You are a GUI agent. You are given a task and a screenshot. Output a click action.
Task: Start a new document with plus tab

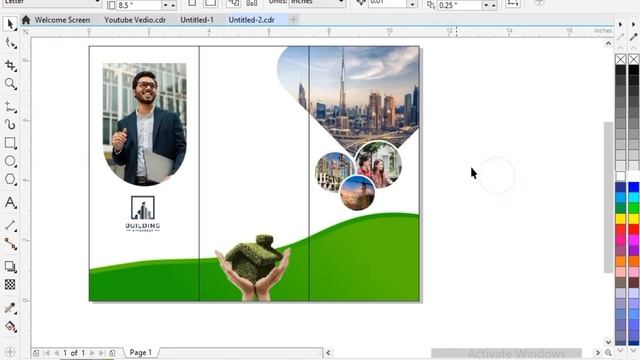pyautogui.click(x=293, y=19)
